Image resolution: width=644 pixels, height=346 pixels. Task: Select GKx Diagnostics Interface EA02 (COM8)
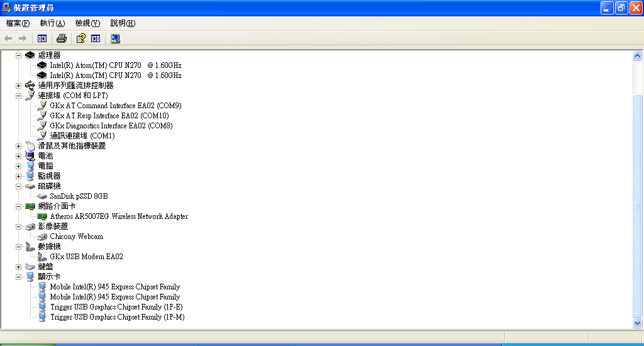click(x=111, y=126)
